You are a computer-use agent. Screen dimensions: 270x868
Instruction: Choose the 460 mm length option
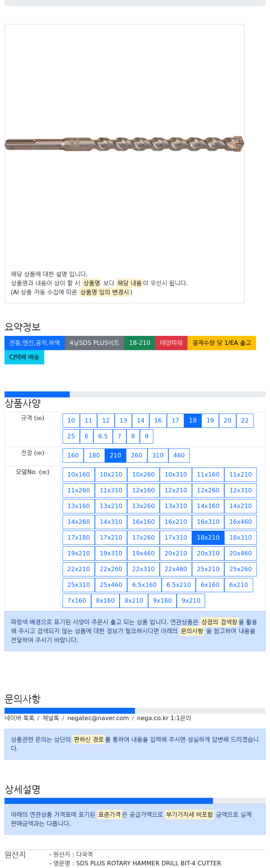point(179,456)
